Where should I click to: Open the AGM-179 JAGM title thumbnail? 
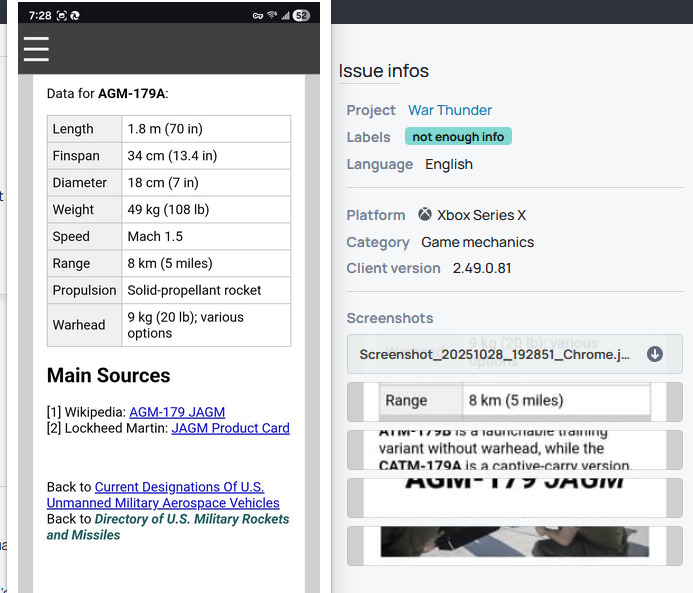click(514, 497)
